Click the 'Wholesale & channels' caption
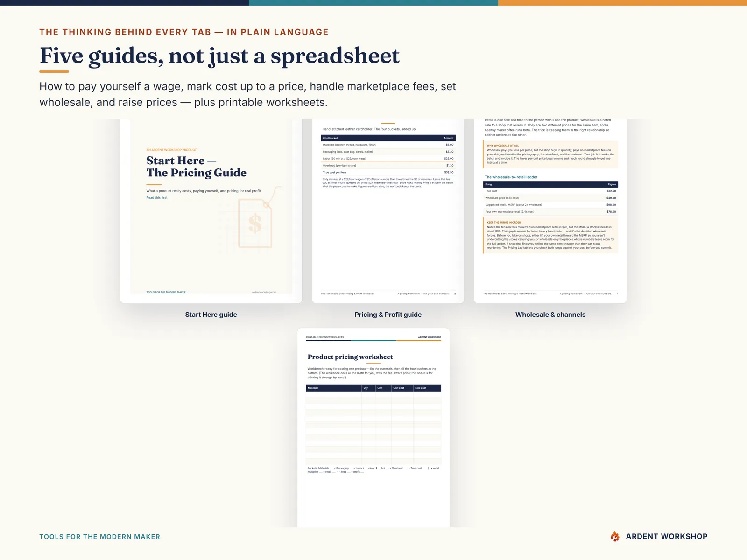This screenshot has width=747, height=560. pos(550,315)
